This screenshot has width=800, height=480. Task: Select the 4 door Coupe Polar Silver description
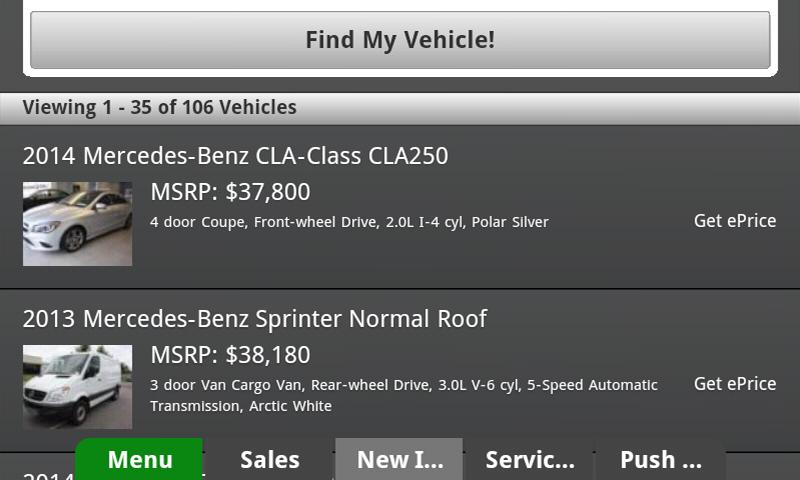(x=349, y=222)
